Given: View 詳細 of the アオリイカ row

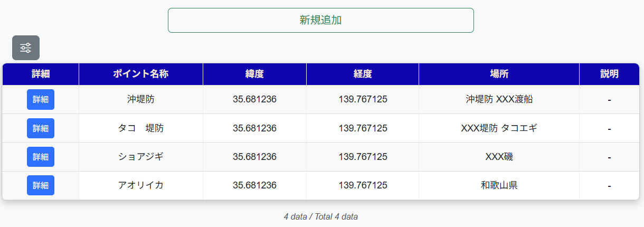Looking at the screenshot, I should pos(41,185).
